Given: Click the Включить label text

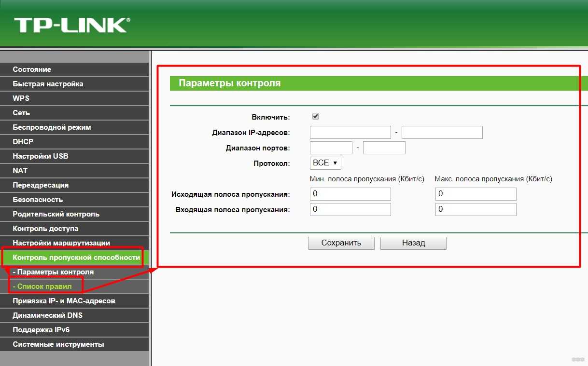Looking at the screenshot, I should click(271, 117).
